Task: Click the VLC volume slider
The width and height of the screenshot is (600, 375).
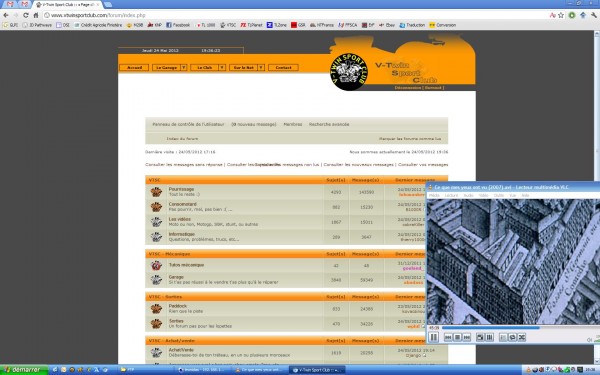Action: point(596,339)
